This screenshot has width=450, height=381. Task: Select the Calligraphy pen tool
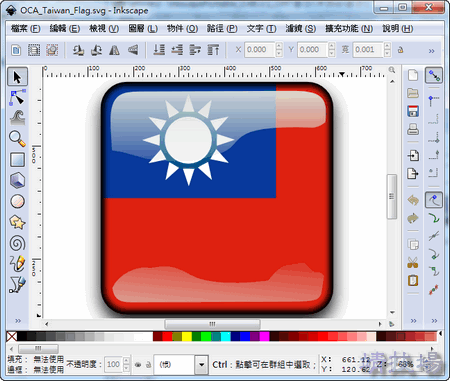coord(17,284)
